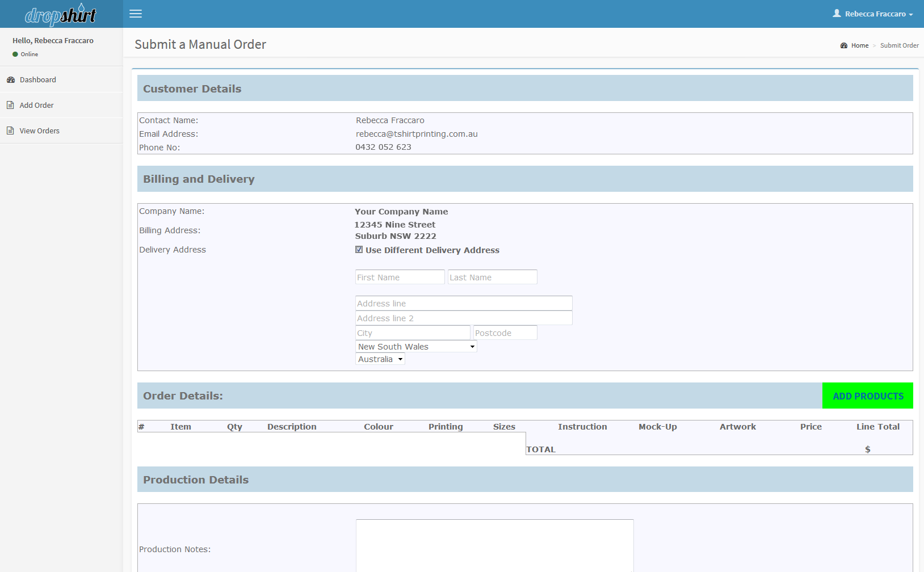Click the Submit Order breadcrumb
This screenshot has width=924, height=572.
900,45
